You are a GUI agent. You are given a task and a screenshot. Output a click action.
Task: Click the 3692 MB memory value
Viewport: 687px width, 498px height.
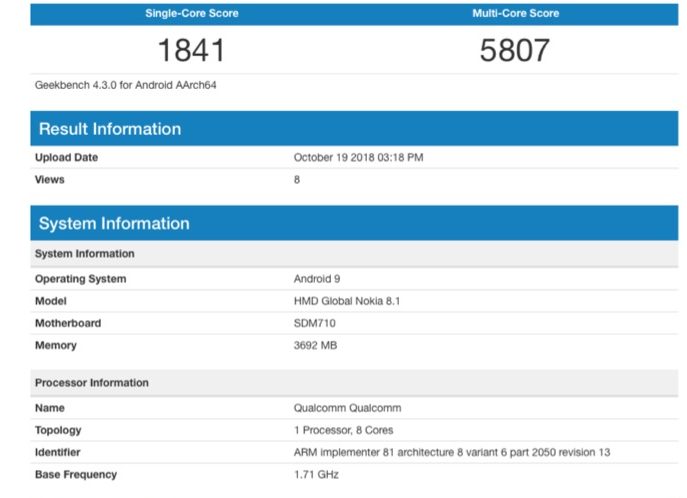click(x=317, y=345)
